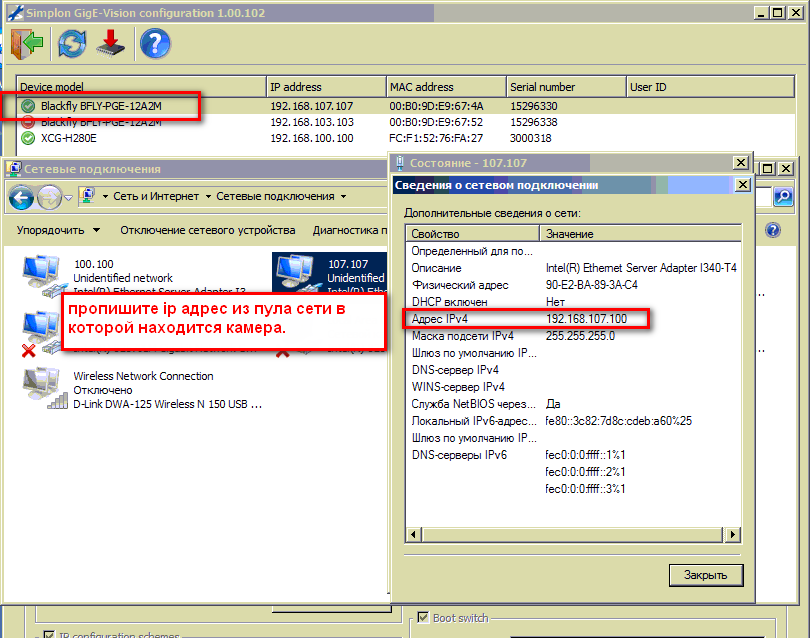The height and width of the screenshot is (638, 810).
Task: Refresh the device list in Simplon
Action: click(x=72, y=44)
